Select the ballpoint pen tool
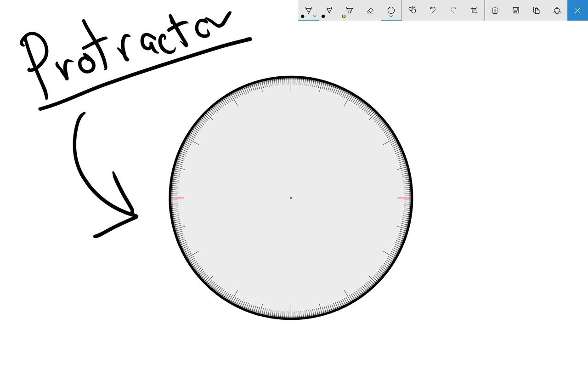The width and height of the screenshot is (588, 392). click(308, 10)
